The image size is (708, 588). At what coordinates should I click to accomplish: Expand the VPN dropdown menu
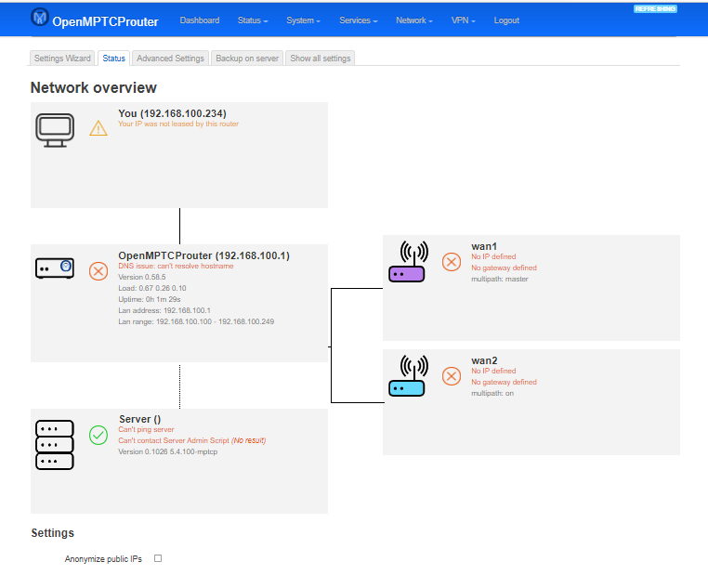pos(464,20)
